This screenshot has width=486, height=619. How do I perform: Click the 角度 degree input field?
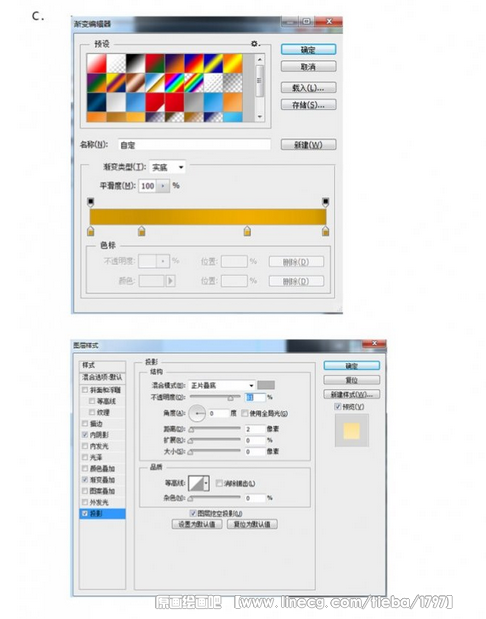coord(218,413)
